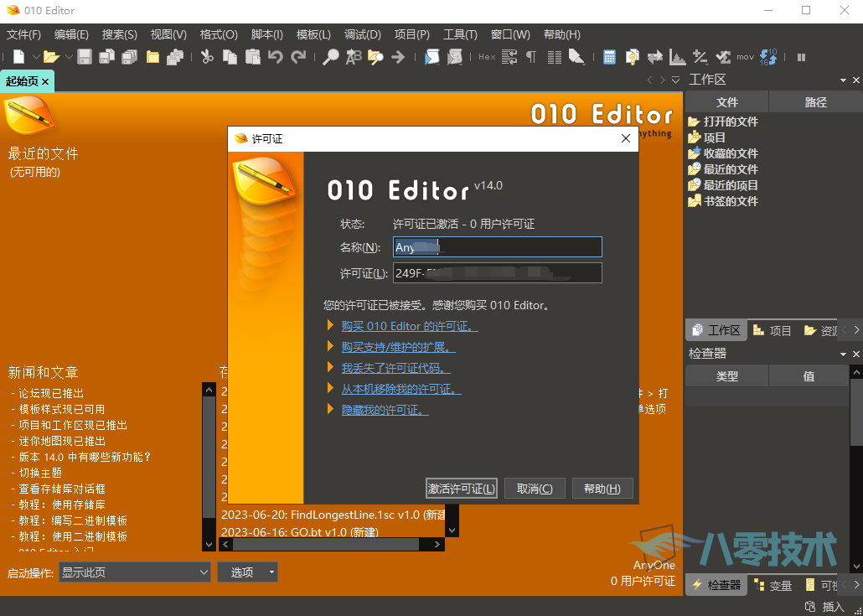
Task: Create a new file with the blank page icon
Action: click(19, 57)
